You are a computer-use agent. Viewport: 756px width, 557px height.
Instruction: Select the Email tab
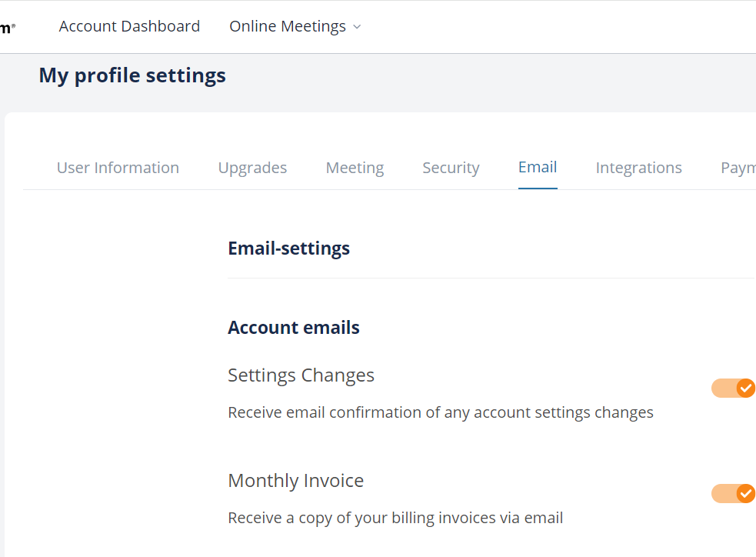(x=538, y=168)
